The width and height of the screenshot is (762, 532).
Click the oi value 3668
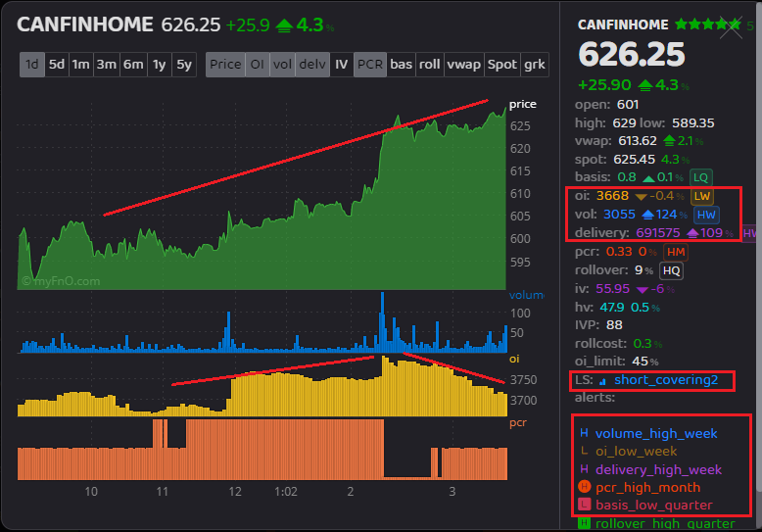612,196
